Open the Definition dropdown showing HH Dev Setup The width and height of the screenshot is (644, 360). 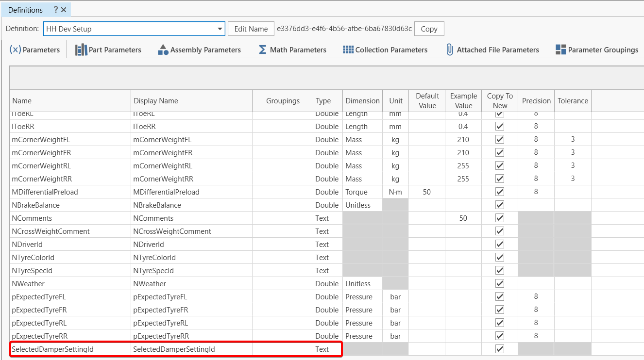click(x=220, y=29)
